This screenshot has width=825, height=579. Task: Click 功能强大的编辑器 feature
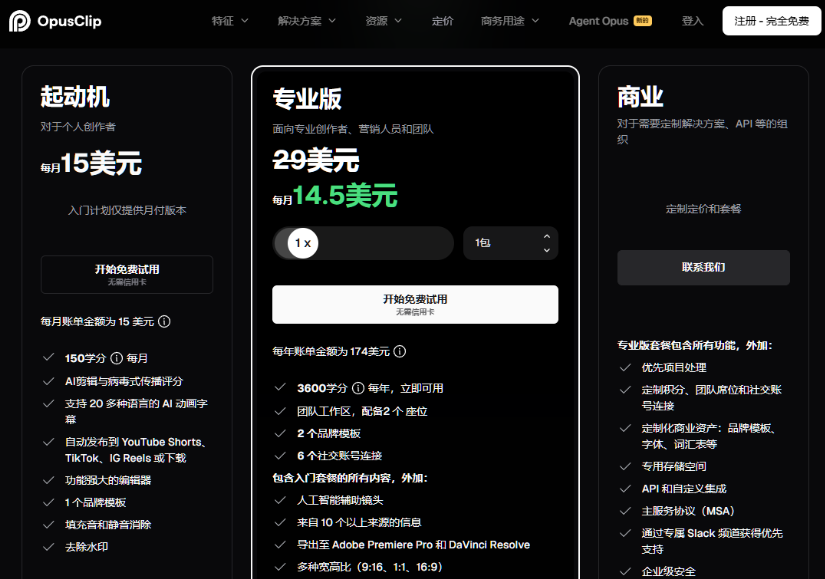[108, 481]
